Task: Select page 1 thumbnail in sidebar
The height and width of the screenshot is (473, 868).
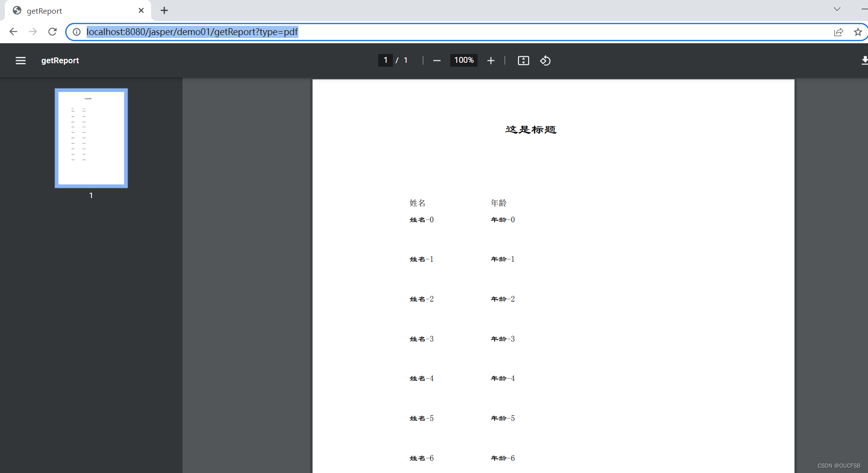Action: (91, 138)
